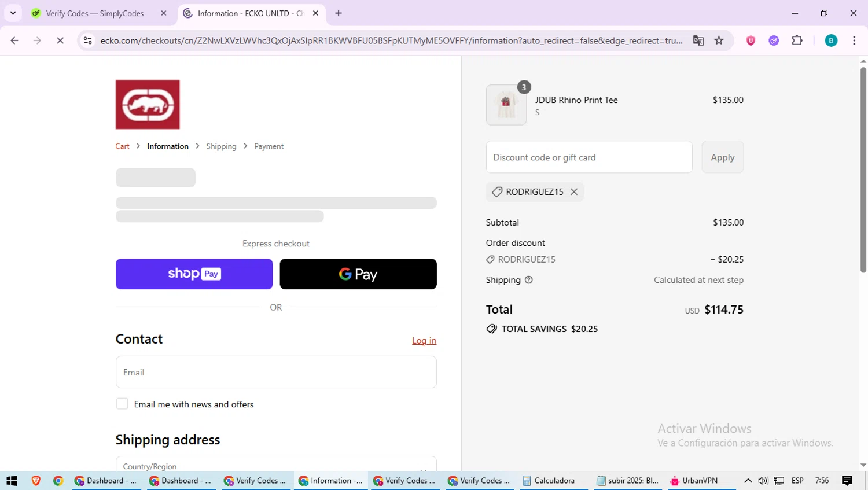Image resolution: width=868 pixels, height=490 pixels.
Task: Bookmark this page with the star icon
Action: (x=719, y=40)
